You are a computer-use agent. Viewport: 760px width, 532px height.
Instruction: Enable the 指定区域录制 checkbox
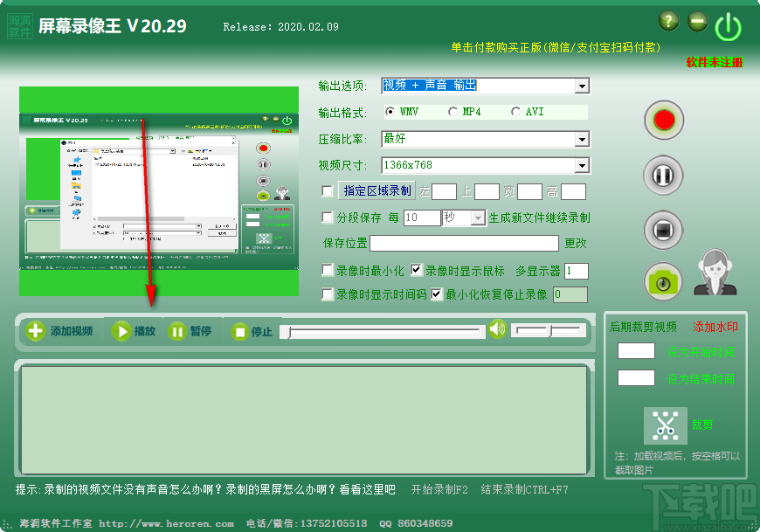click(x=328, y=191)
